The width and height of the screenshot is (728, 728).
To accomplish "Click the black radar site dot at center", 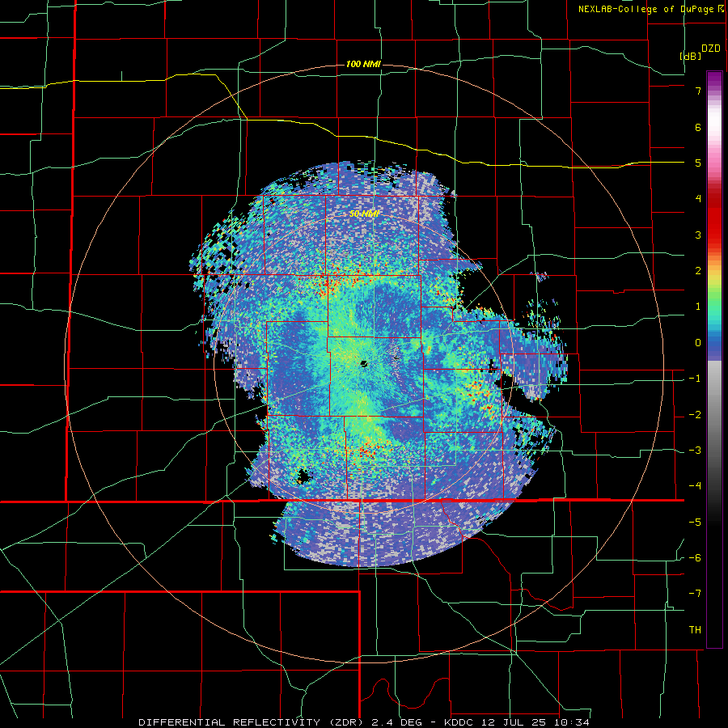I will point(364,363).
